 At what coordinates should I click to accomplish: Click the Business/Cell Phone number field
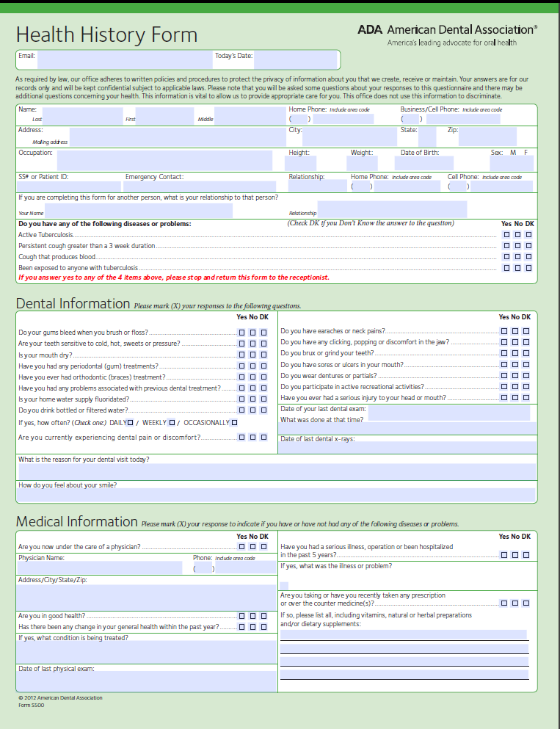(463, 119)
